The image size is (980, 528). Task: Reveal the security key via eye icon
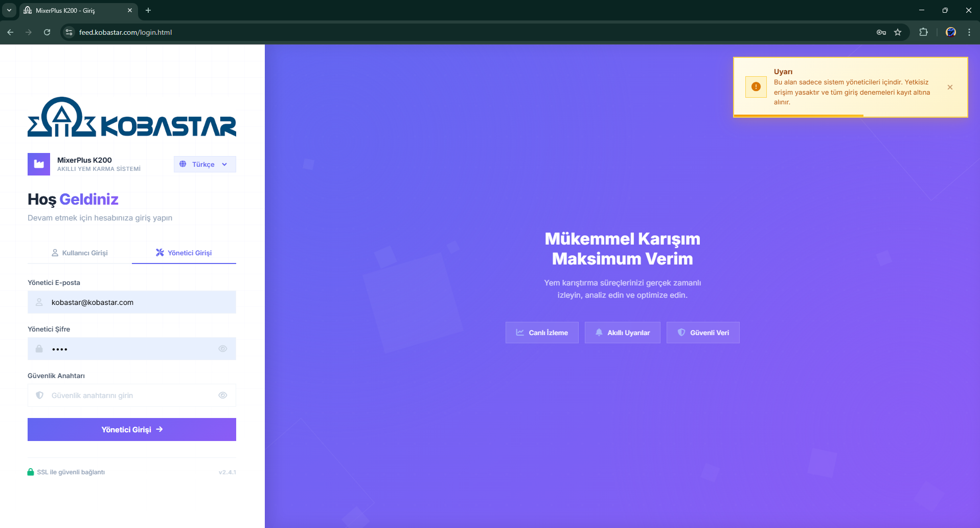click(223, 395)
